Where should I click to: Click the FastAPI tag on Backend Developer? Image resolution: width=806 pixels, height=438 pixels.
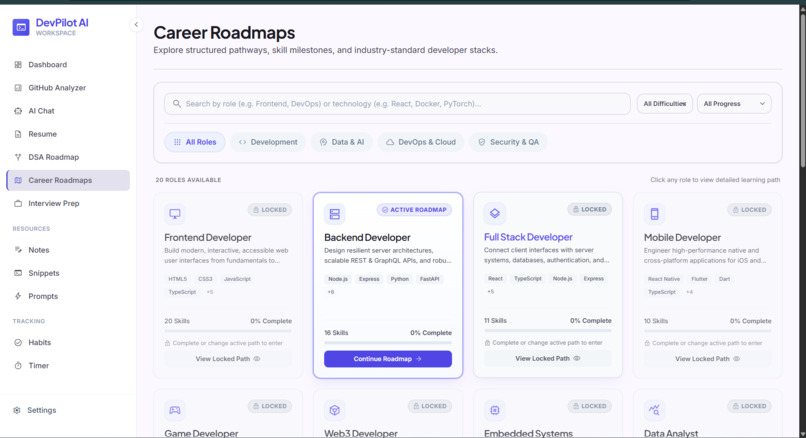pyautogui.click(x=430, y=279)
